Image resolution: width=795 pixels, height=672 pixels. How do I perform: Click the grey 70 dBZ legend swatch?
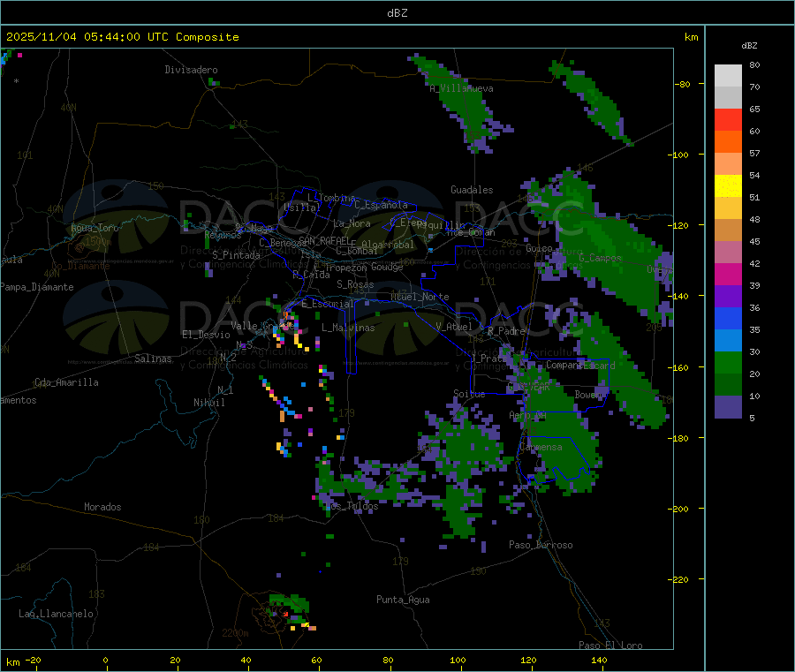[x=728, y=98]
